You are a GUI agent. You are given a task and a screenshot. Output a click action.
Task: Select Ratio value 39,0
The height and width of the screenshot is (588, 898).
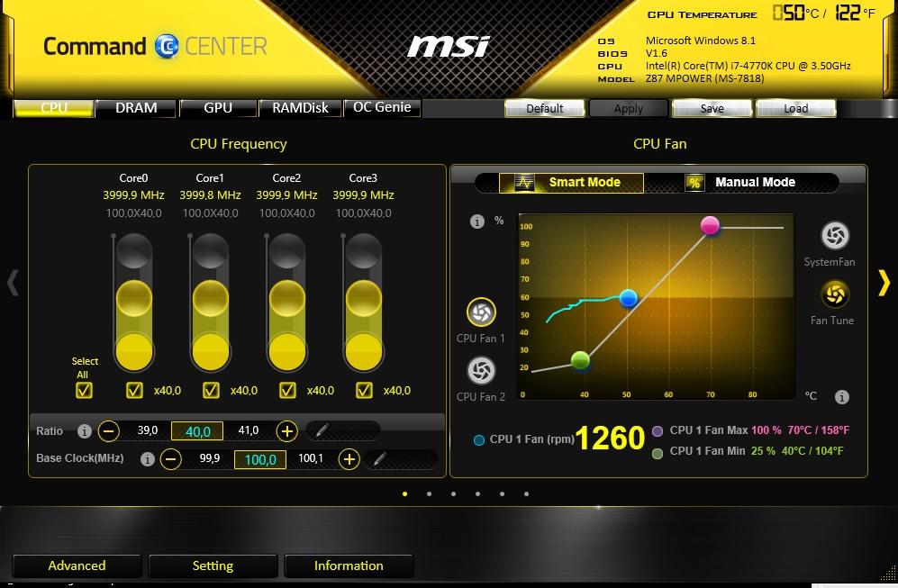click(x=147, y=430)
